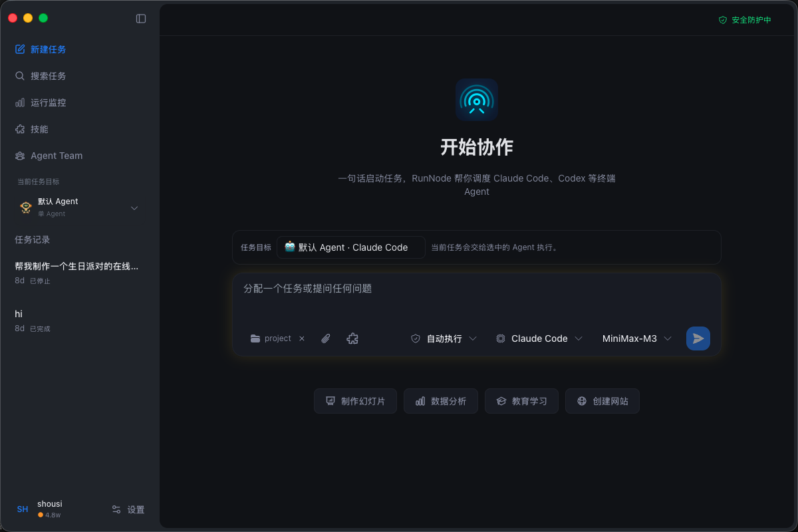Click the 教育学习 graduation cap icon
This screenshot has width=798, height=532.
tap(501, 401)
